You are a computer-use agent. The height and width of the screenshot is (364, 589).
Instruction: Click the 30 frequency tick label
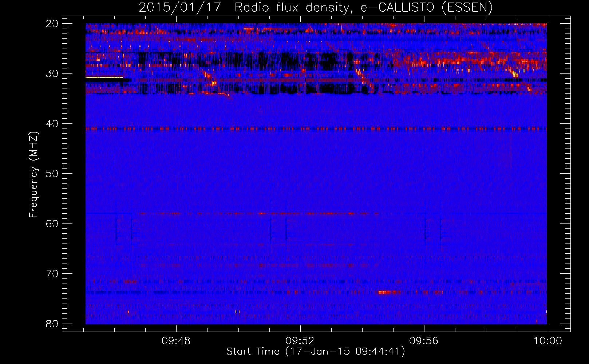click(x=52, y=74)
